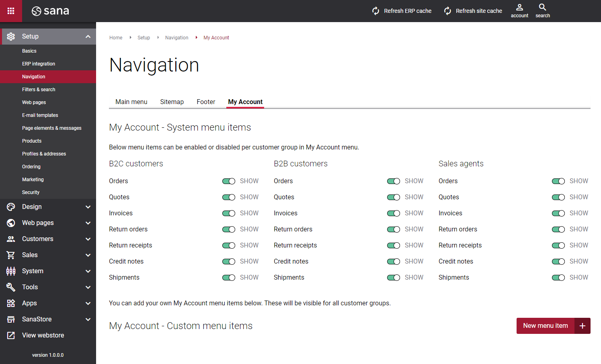Collapse the Setup section chevron
The height and width of the screenshot is (364, 601).
[x=88, y=37]
